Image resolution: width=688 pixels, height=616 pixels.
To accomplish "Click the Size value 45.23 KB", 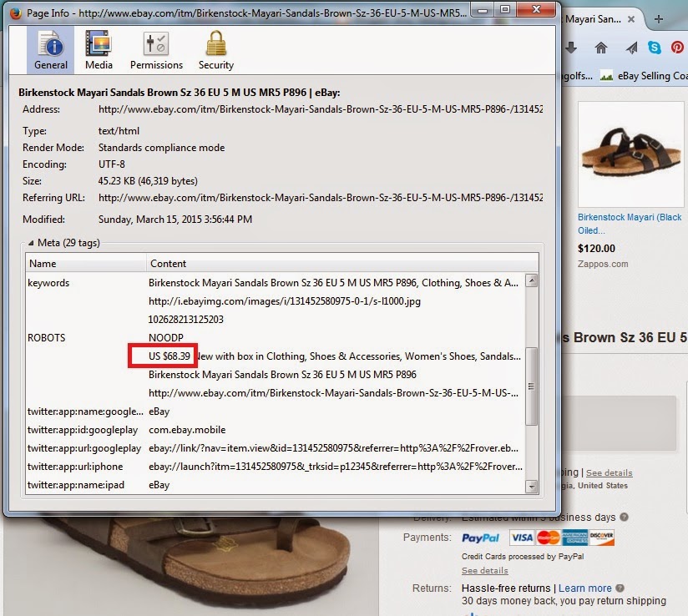I will (148, 181).
